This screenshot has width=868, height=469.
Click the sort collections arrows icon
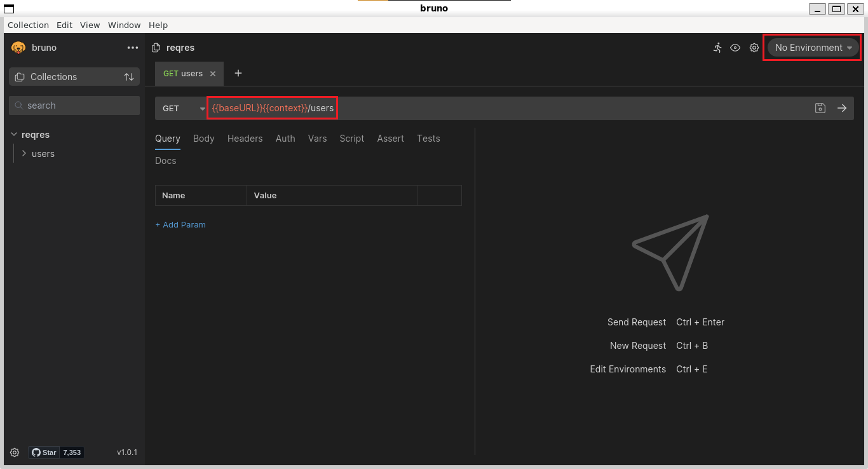coord(129,76)
